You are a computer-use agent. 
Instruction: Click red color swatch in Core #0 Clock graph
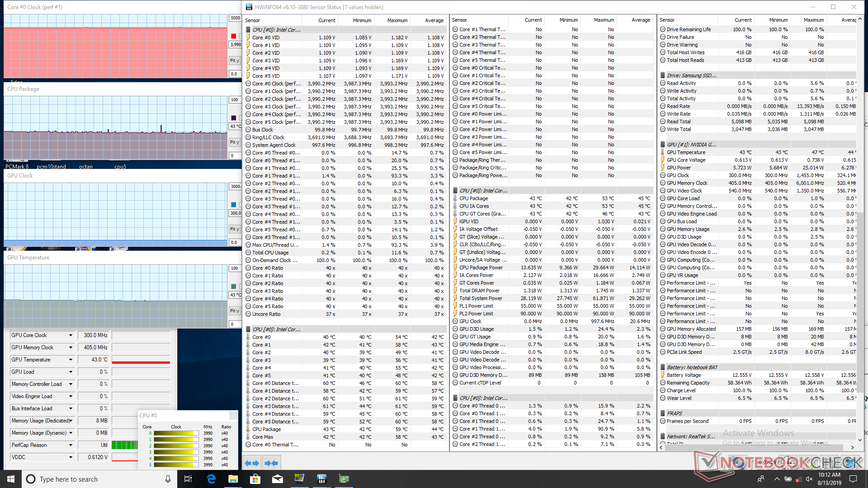coord(233,36)
